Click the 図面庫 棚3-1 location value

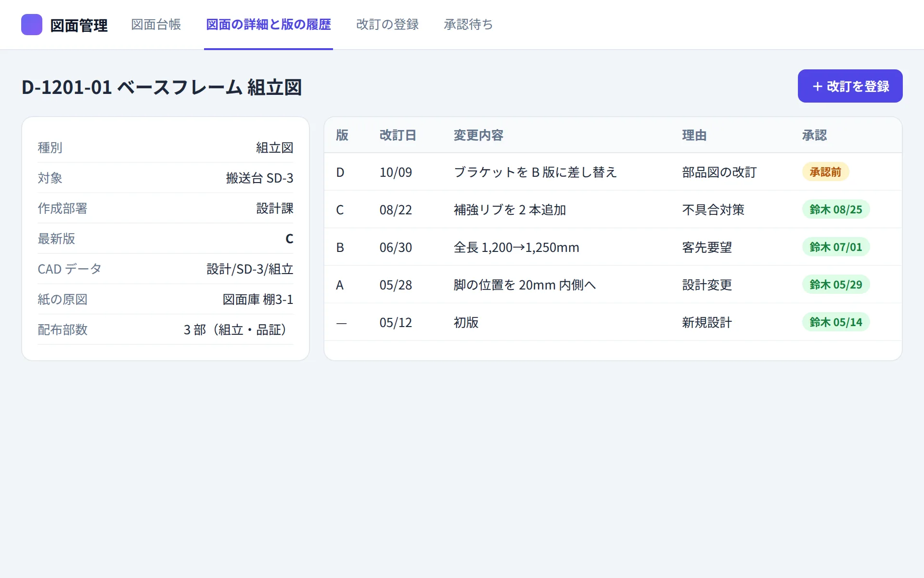click(258, 300)
